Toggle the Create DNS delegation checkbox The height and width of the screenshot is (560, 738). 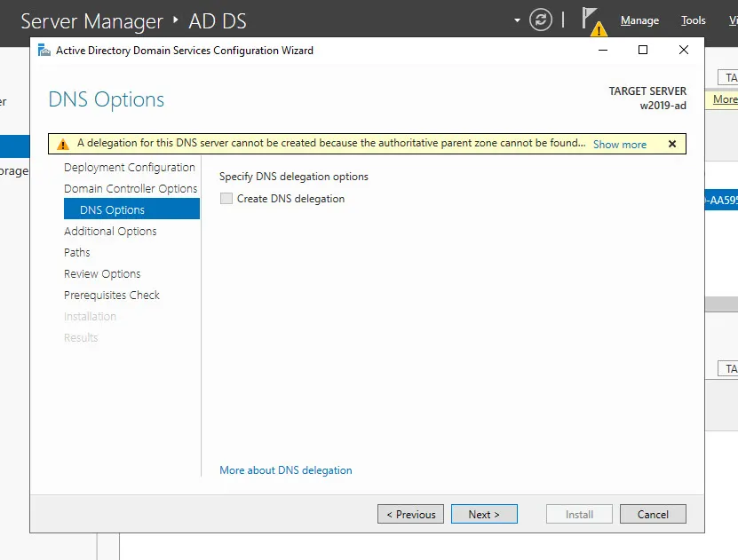coord(226,199)
